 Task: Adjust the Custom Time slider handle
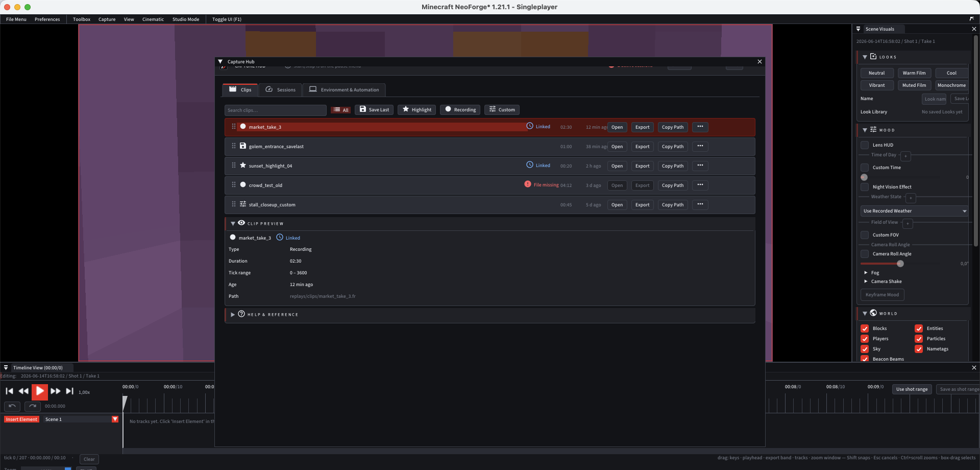pos(864,177)
